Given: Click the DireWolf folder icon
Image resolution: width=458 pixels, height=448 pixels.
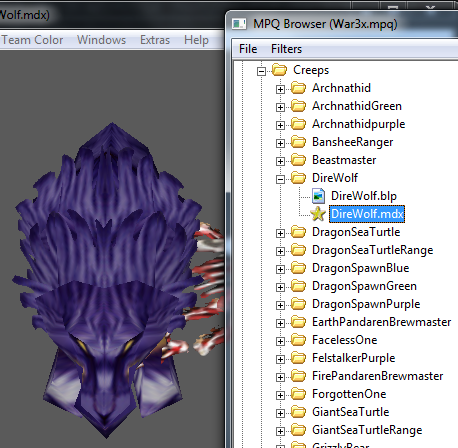Looking at the screenshot, I should [x=298, y=178].
